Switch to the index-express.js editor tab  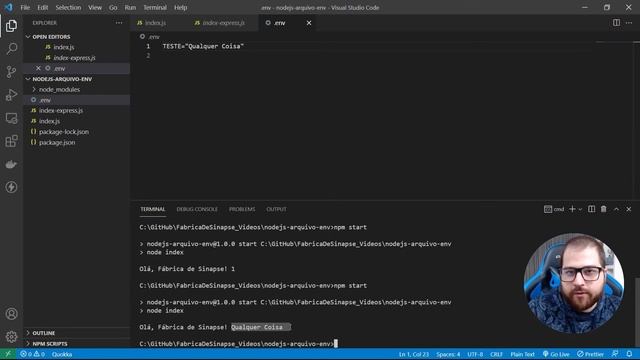coord(224,23)
